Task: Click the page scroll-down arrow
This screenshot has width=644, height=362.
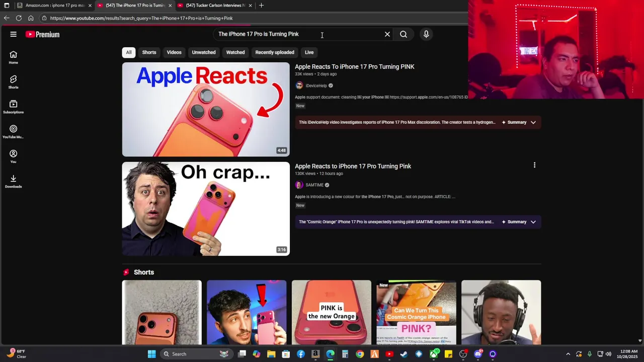Action: tap(640, 341)
